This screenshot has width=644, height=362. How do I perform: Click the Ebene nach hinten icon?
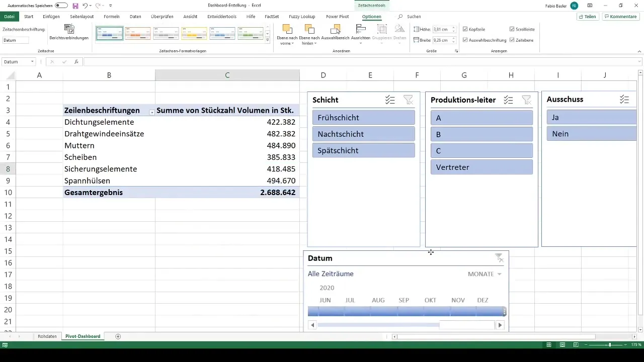click(x=309, y=29)
